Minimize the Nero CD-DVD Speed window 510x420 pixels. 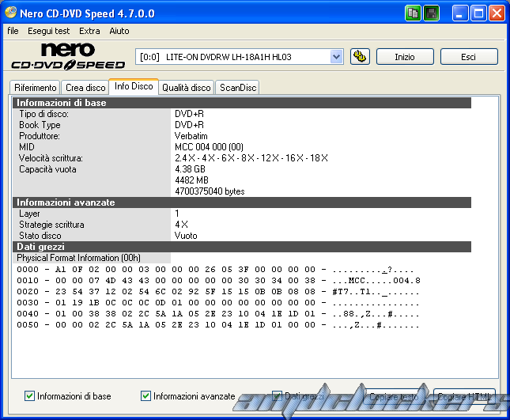(461, 13)
